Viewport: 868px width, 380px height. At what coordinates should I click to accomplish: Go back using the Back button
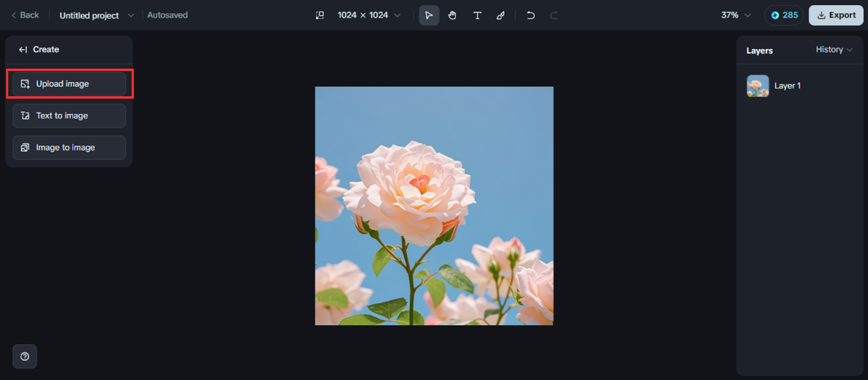[x=25, y=15]
